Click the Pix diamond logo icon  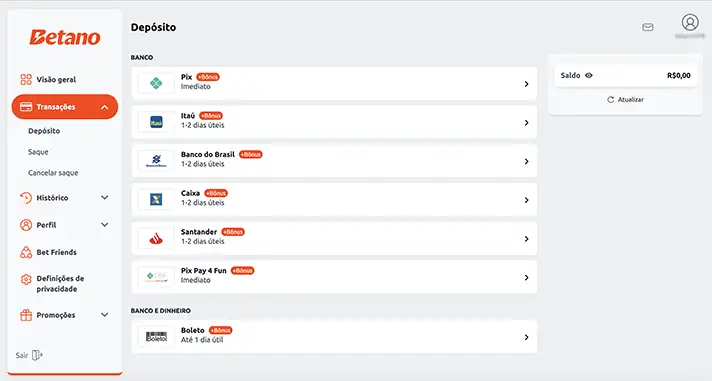pyautogui.click(x=156, y=84)
